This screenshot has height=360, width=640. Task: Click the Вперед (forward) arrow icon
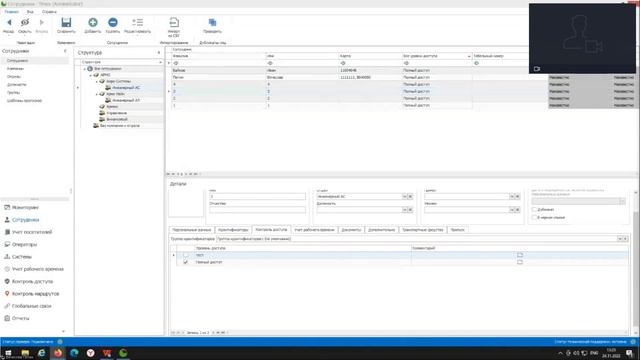tap(41, 22)
